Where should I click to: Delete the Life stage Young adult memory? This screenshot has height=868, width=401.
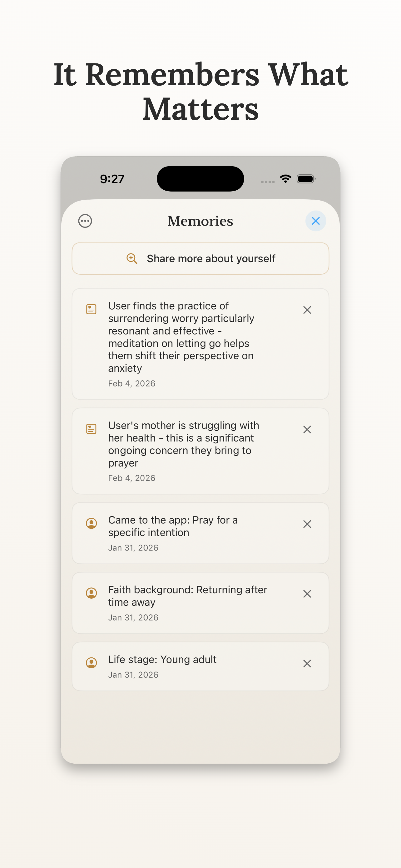pyautogui.click(x=307, y=663)
